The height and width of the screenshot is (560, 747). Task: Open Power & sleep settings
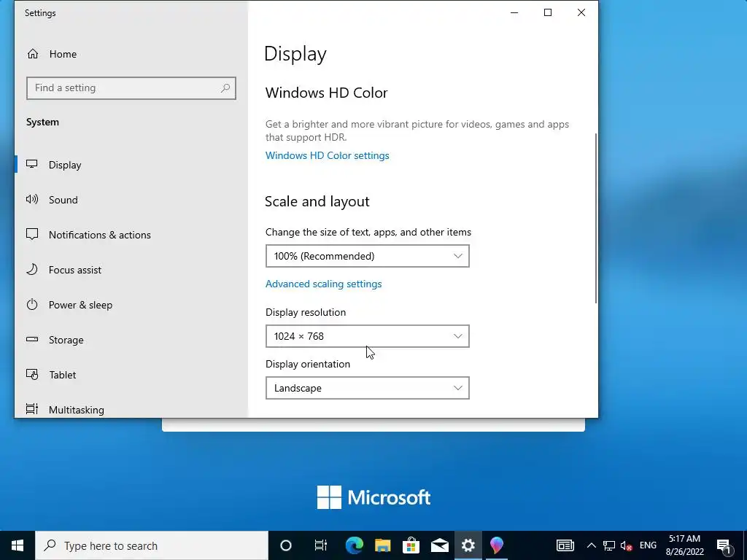point(80,305)
